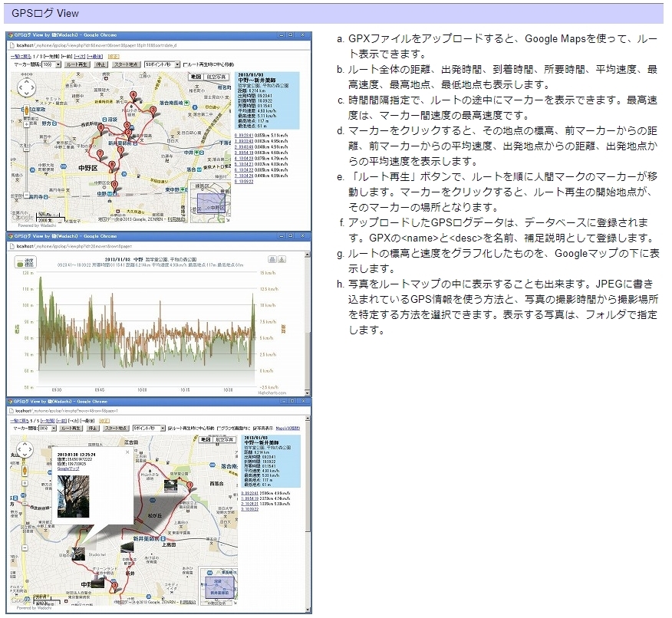The height and width of the screenshot is (618, 672).
Task: Click photo thumbnail near 哲学堂公園 on bottom map
Action: (170, 485)
